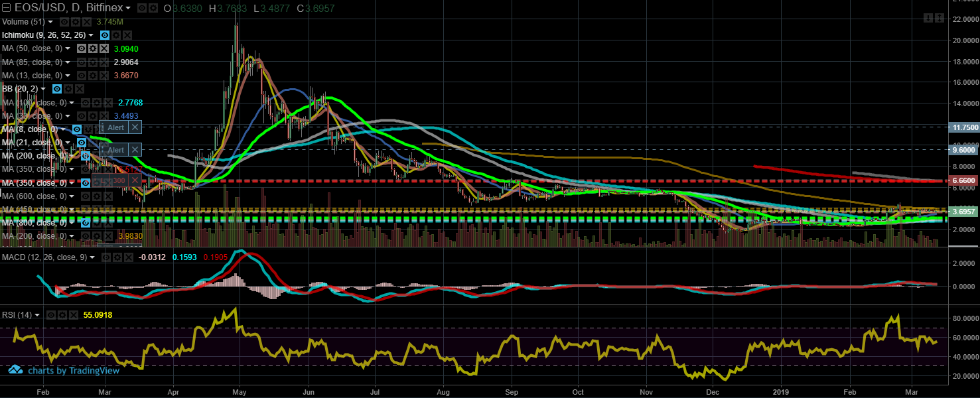Click the RSI value 55.0918
The height and width of the screenshot is (398, 980).
98,315
